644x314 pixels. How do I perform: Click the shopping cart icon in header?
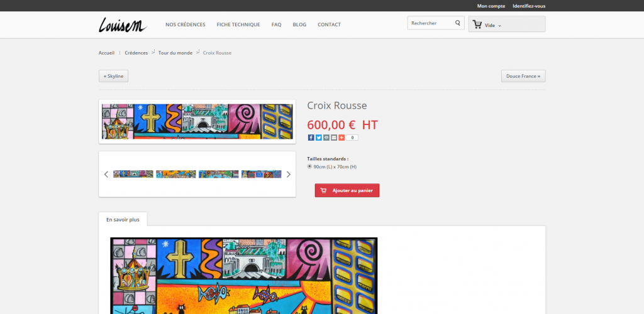click(477, 24)
